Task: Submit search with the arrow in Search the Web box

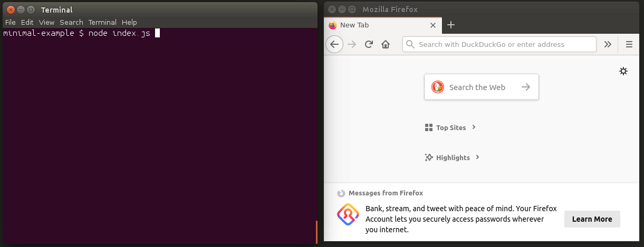Action: (x=525, y=87)
